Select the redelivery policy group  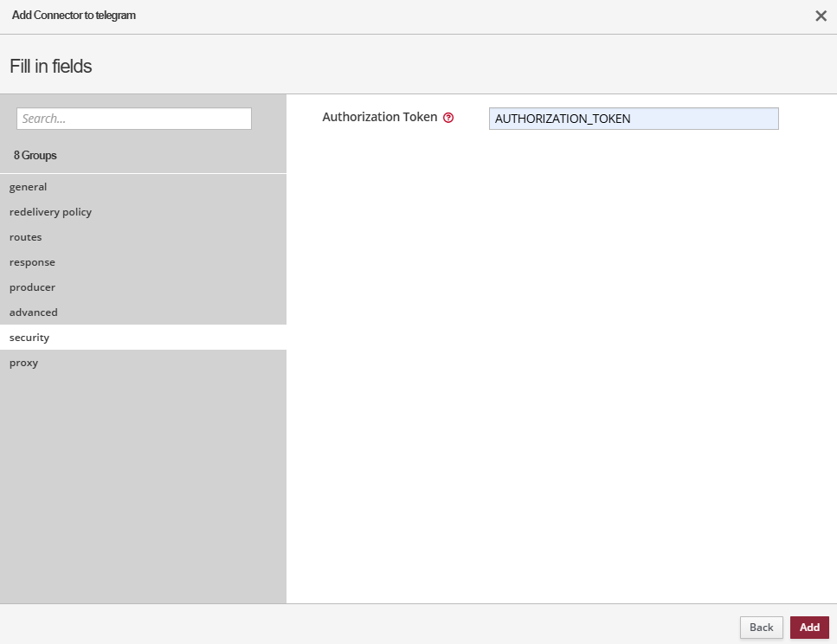(x=50, y=212)
